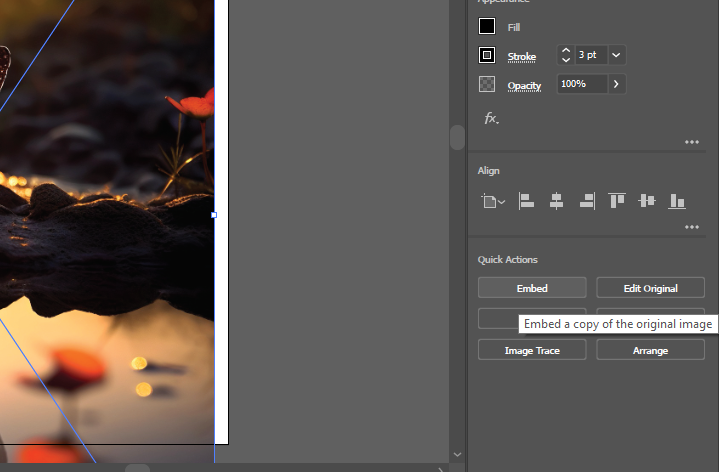Click the vertical scrollbar thumb
This screenshot has height=472, width=719.
click(x=457, y=137)
